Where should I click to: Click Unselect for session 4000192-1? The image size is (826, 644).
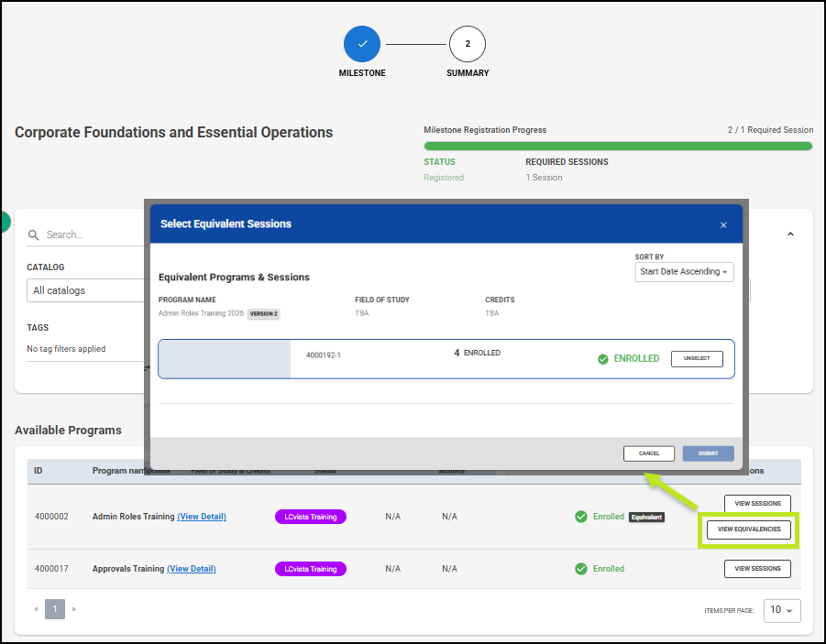[697, 359]
